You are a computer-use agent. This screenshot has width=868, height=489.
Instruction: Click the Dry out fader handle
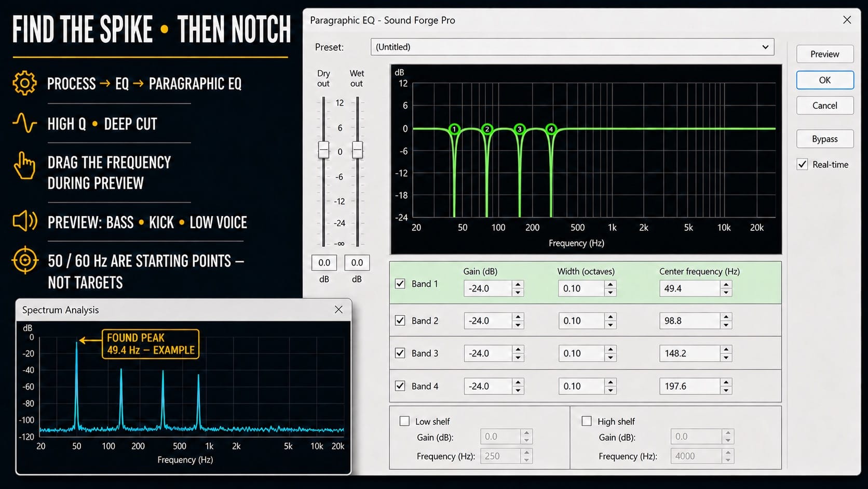[x=323, y=150]
